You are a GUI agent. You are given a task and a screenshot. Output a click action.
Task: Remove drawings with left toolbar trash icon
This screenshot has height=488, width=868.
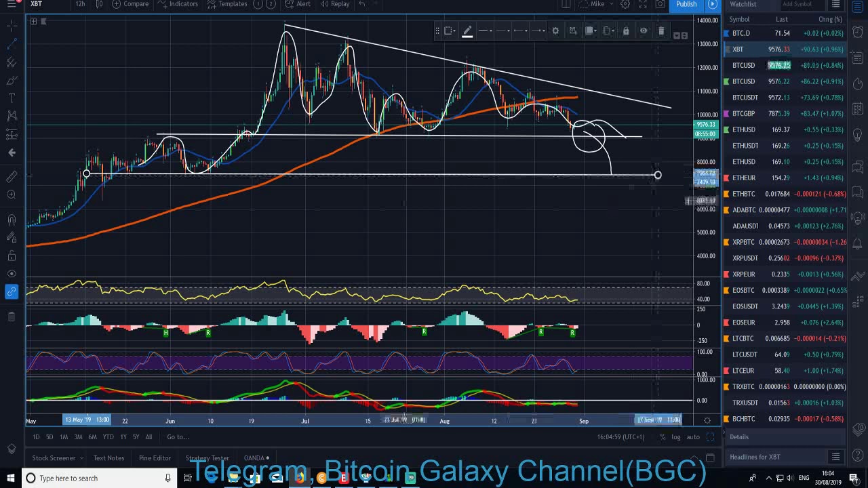click(12, 317)
